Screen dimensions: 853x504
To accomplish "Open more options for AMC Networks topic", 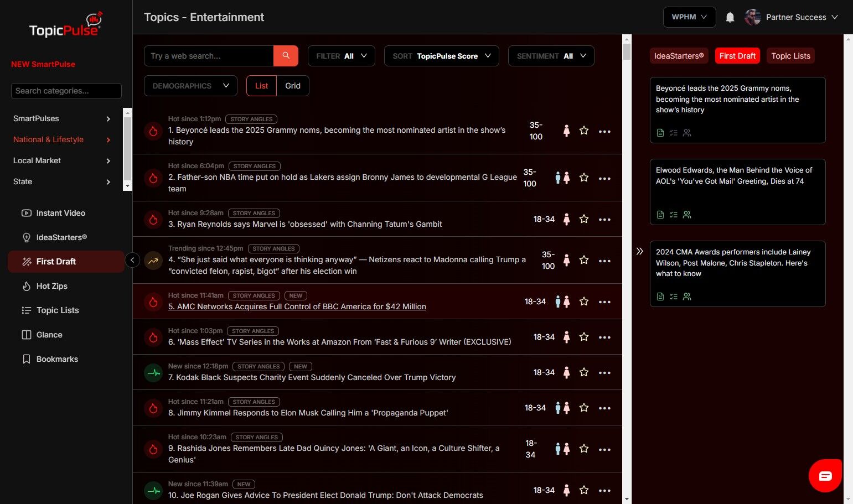I will click(604, 302).
